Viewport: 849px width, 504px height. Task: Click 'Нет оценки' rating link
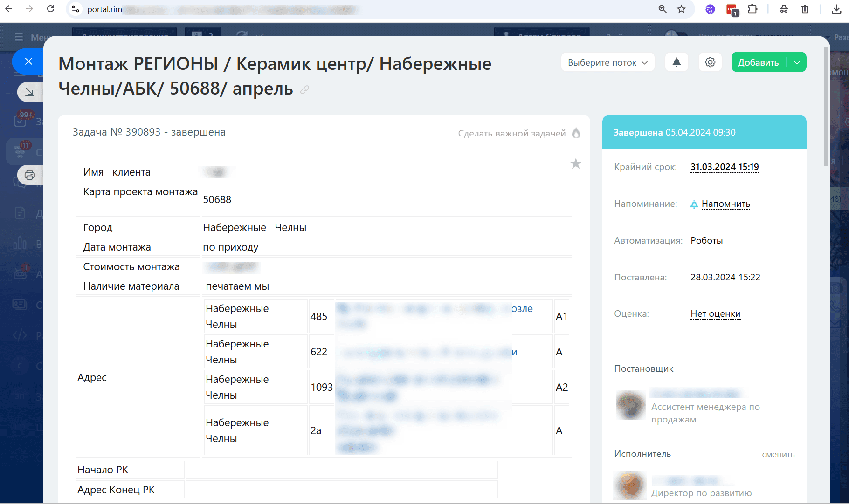[715, 314]
